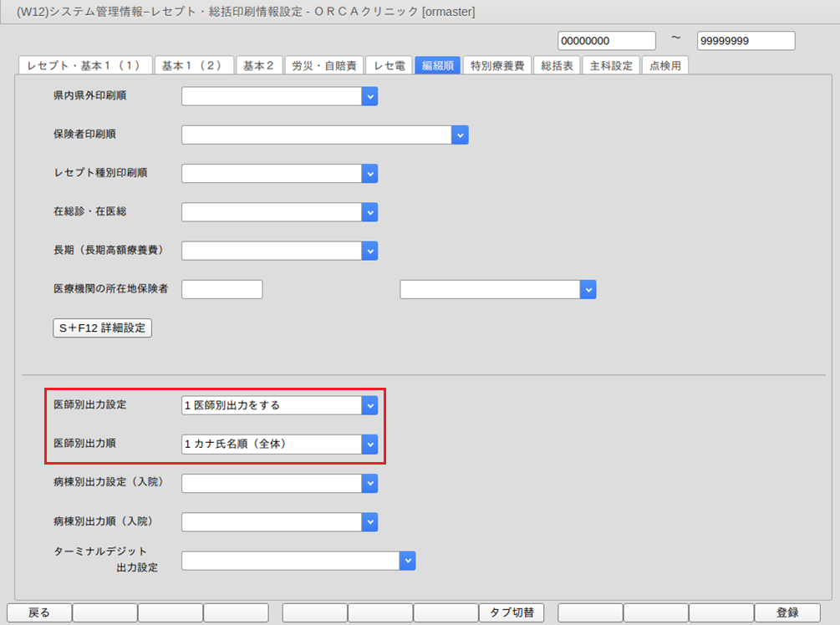The height and width of the screenshot is (625, 840).
Task: Open the 長期（長期高額療養費） dropdown
Action: tap(369, 251)
